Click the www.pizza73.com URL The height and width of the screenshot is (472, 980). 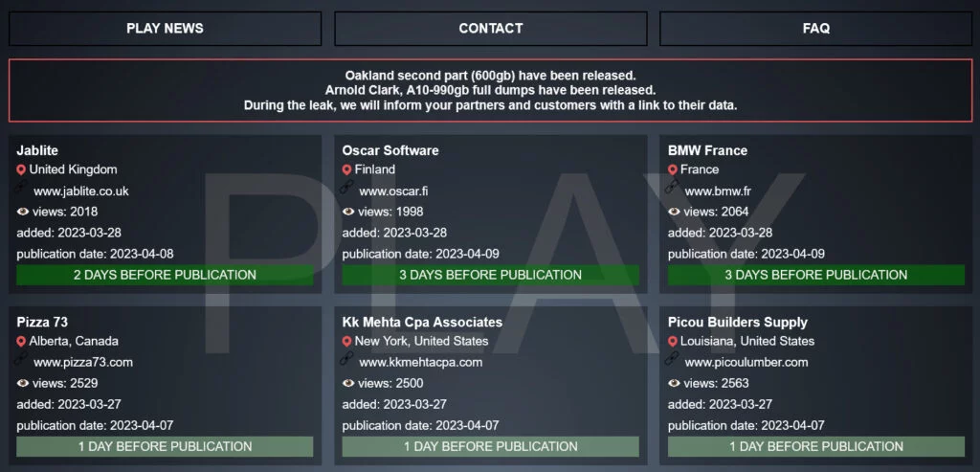coord(82,363)
